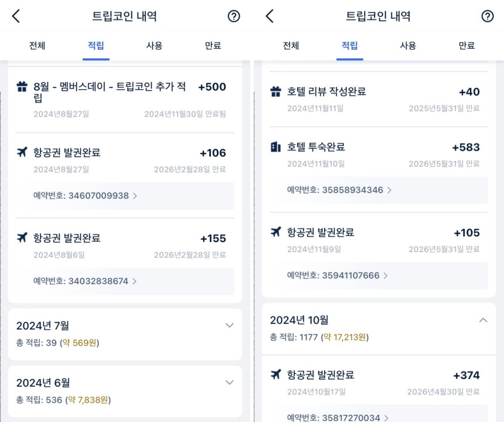Tap the back arrow on the right screen
Viewport: 504px width, 422px height.
(269, 16)
